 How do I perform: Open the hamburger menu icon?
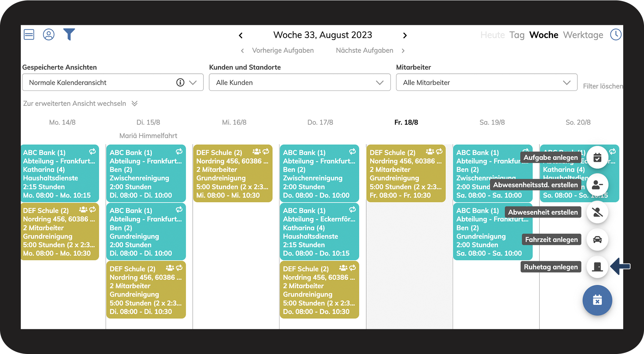coord(29,35)
